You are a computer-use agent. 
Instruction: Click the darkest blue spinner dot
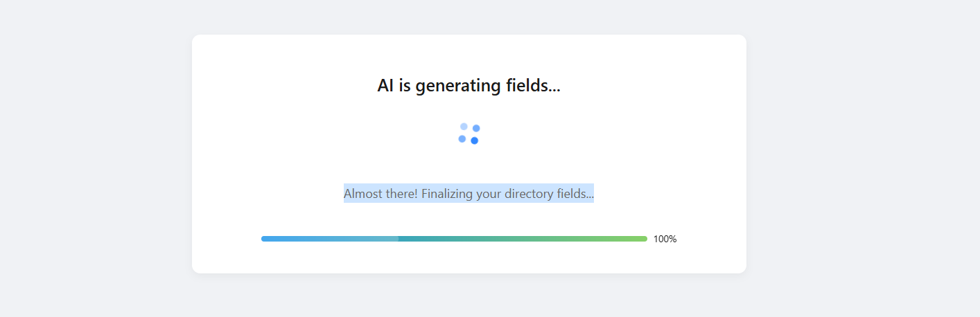tap(475, 141)
